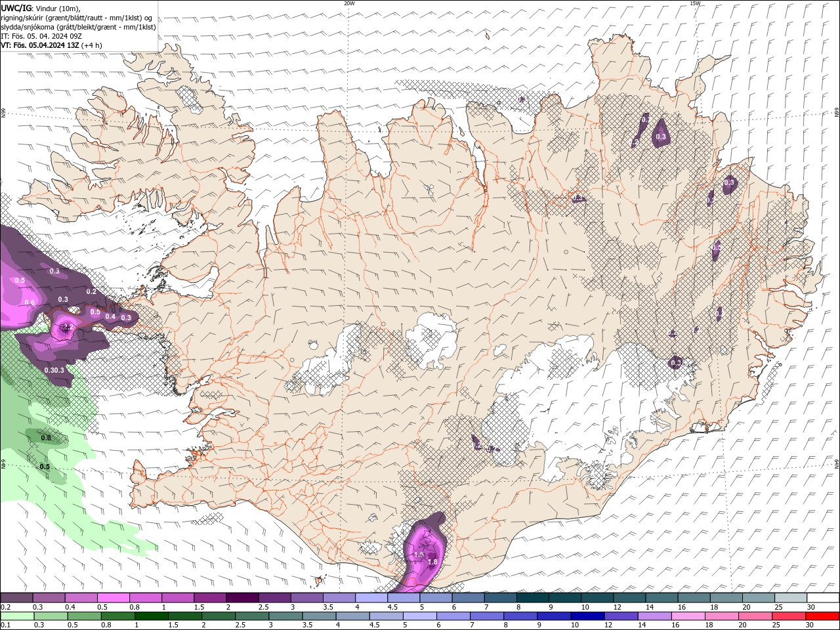
Task: Click the bright red 30 rain swatch
Action: click(x=822, y=616)
